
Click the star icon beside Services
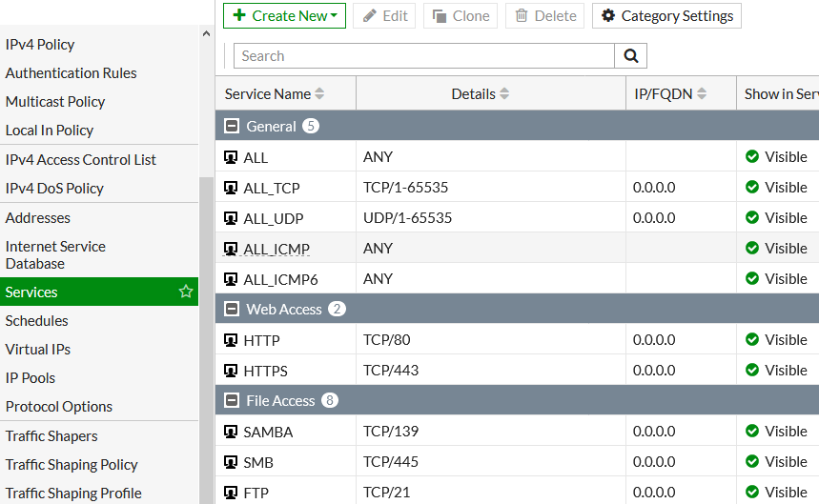pyautogui.click(x=186, y=292)
